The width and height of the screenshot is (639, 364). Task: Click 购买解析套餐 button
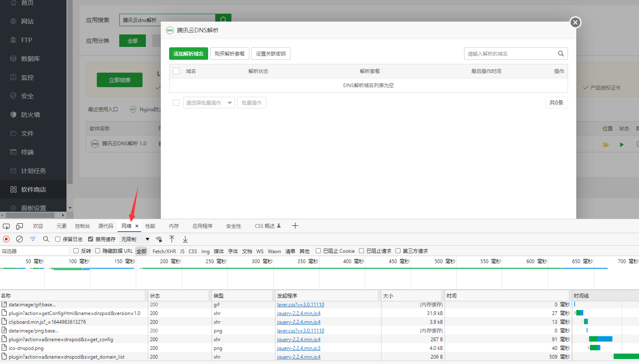(230, 54)
